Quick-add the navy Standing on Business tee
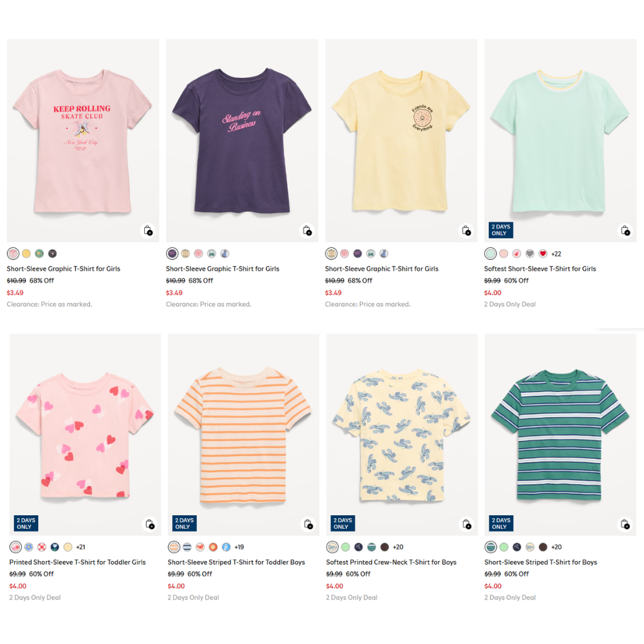Image resolution: width=644 pixels, height=644 pixels. 307,231
